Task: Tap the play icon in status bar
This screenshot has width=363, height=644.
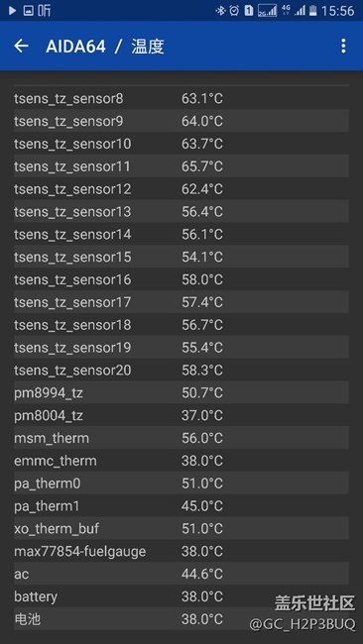Action: coord(12,11)
